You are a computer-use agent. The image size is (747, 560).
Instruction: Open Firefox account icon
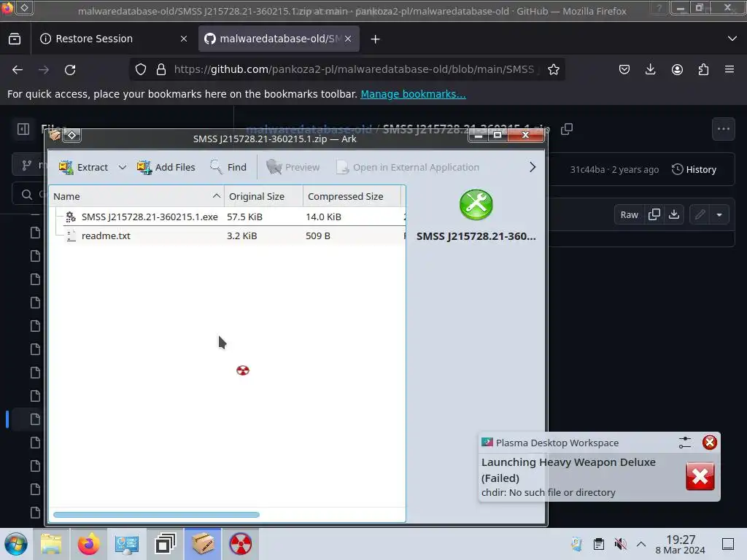[677, 69]
